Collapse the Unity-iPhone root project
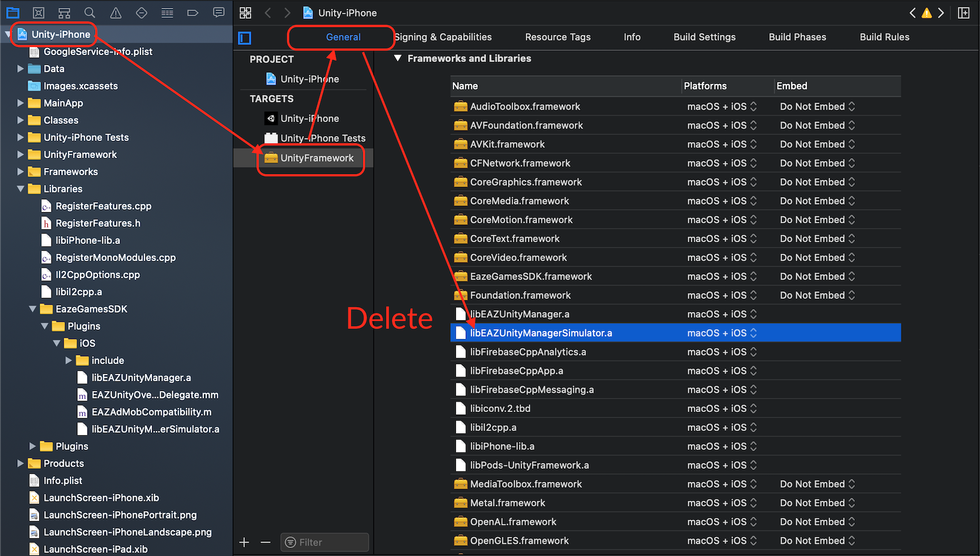The height and width of the screenshot is (556, 980). coord(8,34)
